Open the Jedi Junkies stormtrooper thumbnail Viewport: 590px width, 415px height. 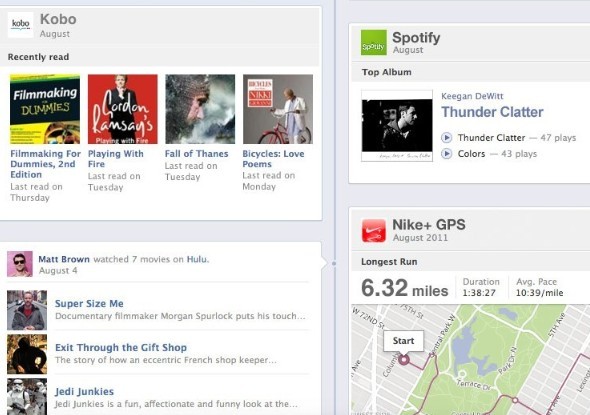pyautogui.click(x=27, y=397)
